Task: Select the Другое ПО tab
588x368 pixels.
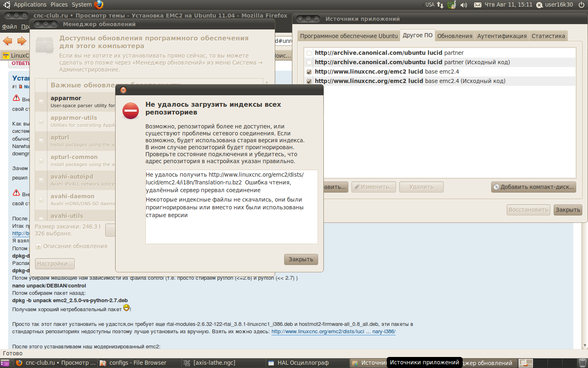Action: [x=417, y=35]
